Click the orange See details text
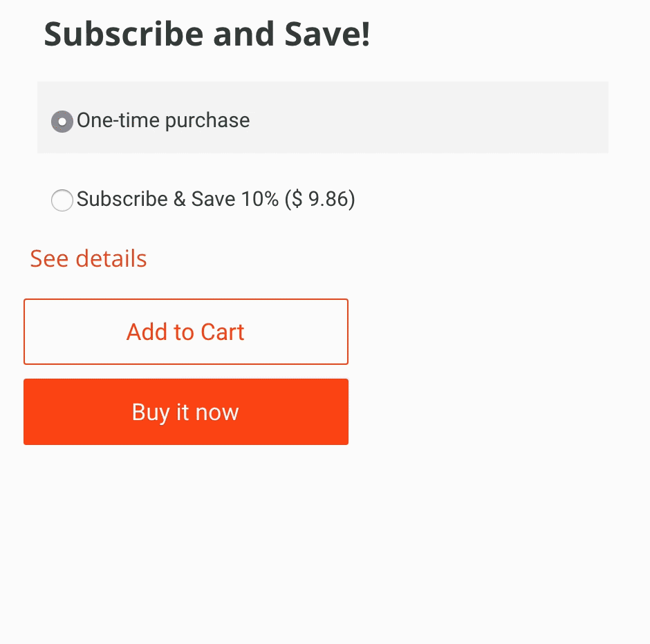 tap(89, 258)
